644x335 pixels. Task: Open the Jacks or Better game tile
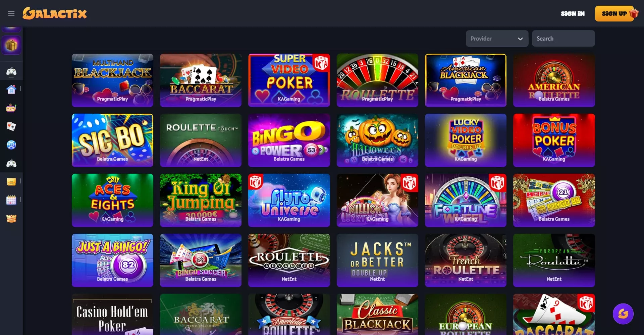(377, 260)
